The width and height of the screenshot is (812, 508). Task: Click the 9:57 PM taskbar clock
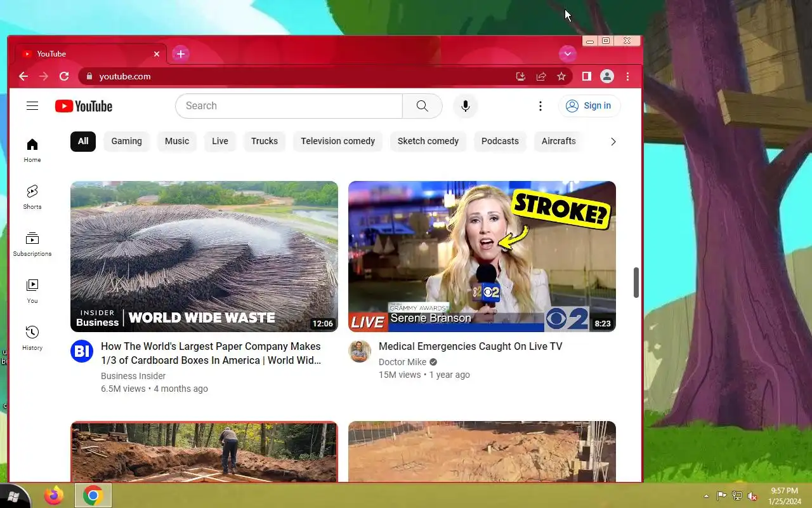[x=784, y=496]
